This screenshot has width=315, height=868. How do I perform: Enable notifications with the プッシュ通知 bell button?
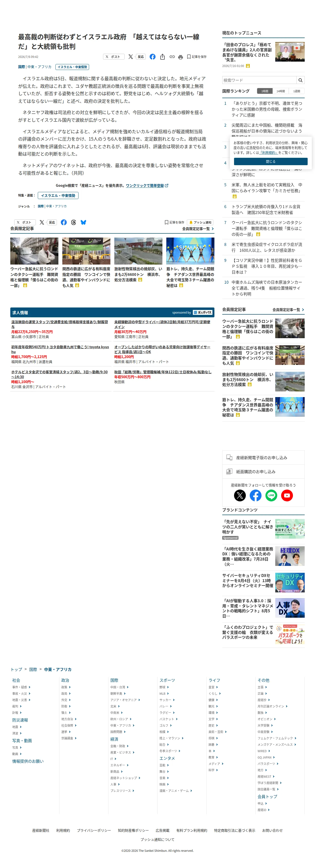click(200, 222)
